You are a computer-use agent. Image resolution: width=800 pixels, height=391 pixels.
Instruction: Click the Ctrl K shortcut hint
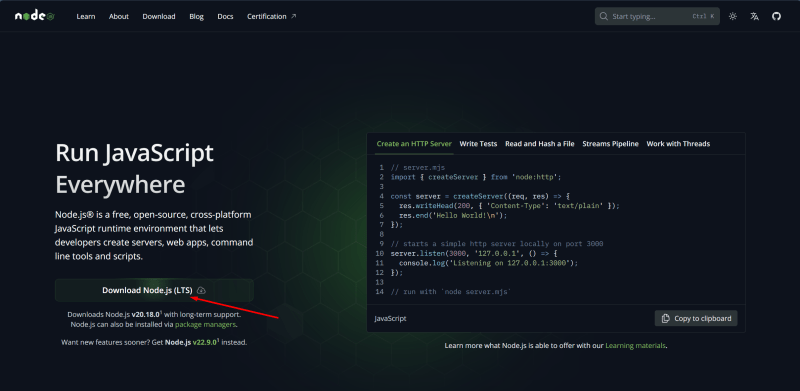point(703,16)
